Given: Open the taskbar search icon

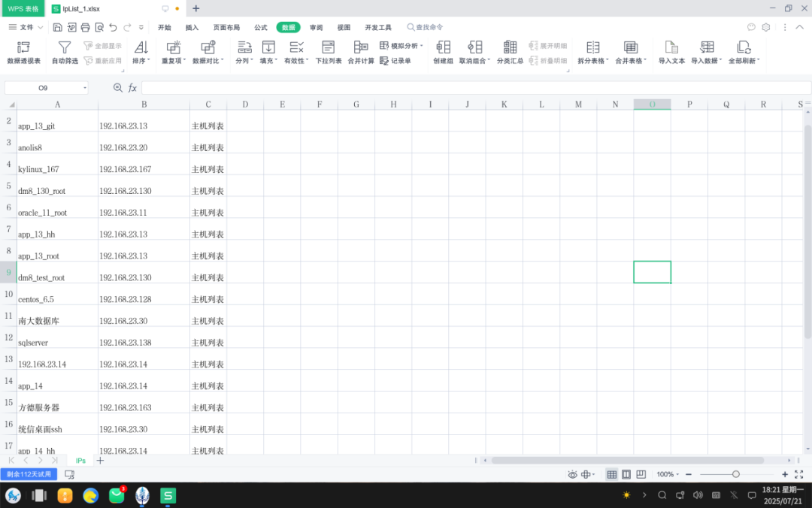Looking at the screenshot, I should click(x=662, y=495).
